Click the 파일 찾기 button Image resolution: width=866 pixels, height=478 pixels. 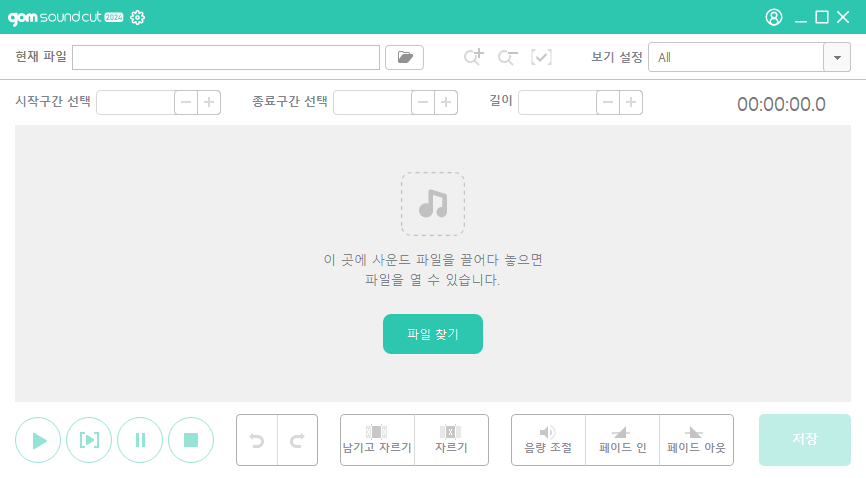point(433,334)
